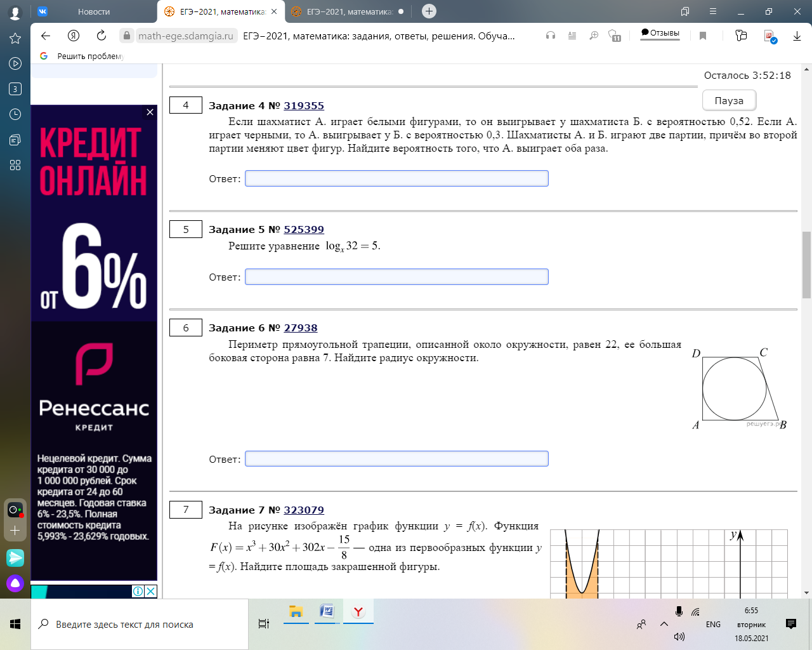This screenshot has width=812, height=650.
Task: Go back with the left arrow
Action: tap(45, 36)
